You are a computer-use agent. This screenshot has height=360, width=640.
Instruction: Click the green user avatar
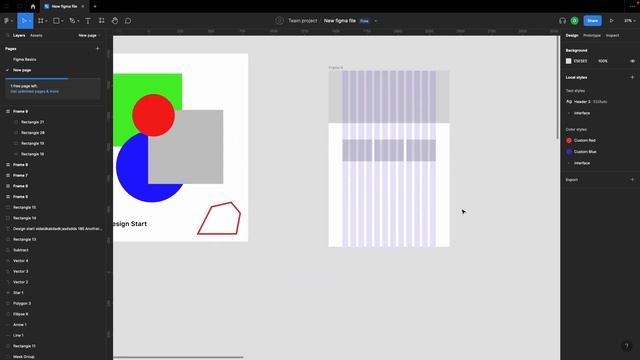coord(574,21)
